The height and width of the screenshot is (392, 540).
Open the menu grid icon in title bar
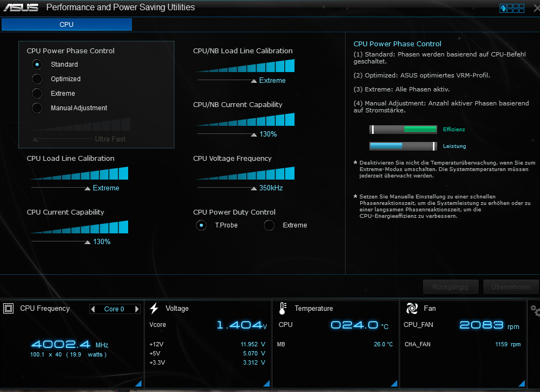pyautogui.click(x=512, y=8)
